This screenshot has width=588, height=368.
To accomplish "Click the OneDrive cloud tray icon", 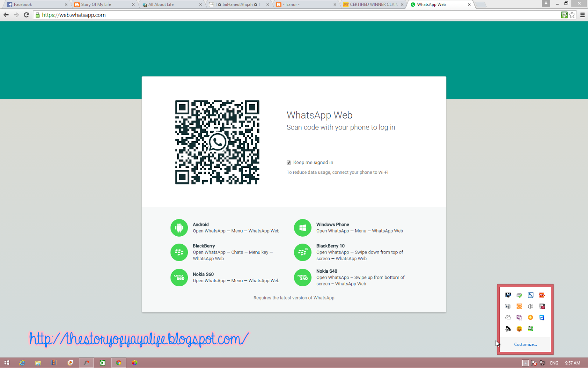I will pos(508,317).
